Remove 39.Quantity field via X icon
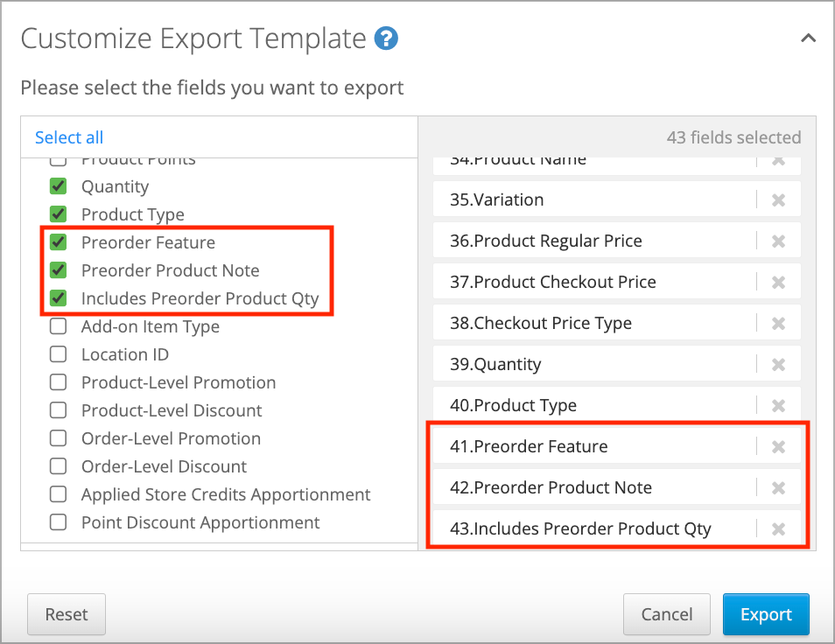The height and width of the screenshot is (644, 835). pyautogui.click(x=778, y=365)
